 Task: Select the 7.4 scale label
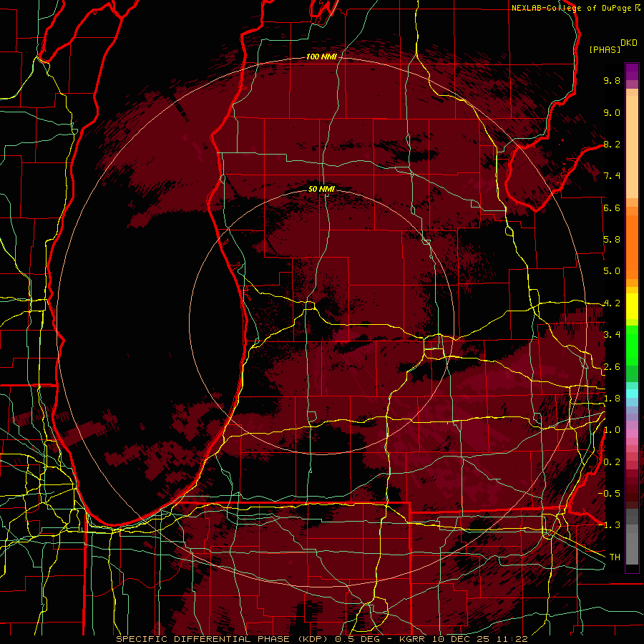(612, 176)
